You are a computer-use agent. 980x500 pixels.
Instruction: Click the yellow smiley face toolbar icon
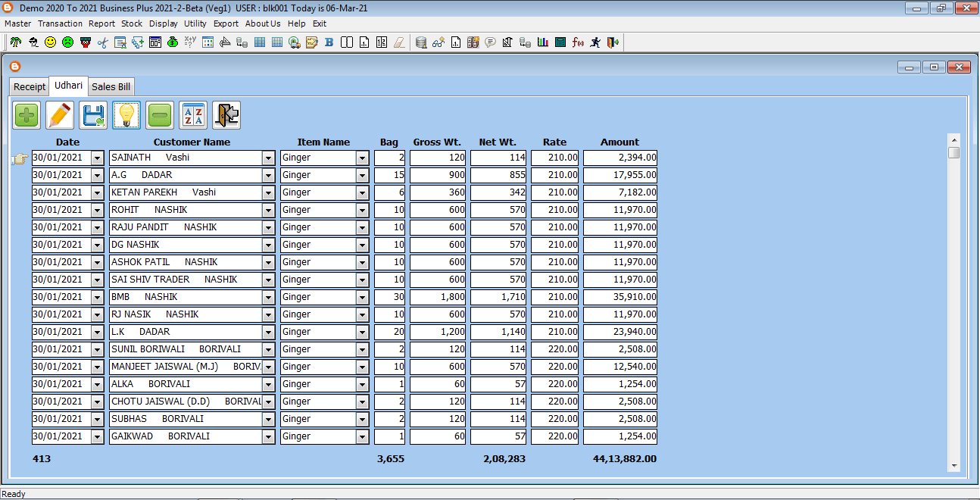[50, 42]
